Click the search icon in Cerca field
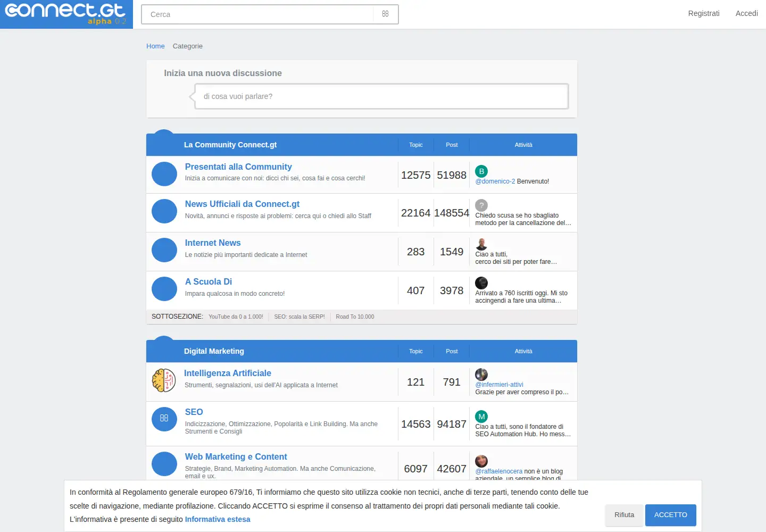Image resolution: width=766 pixels, height=532 pixels. [x=386, y=14]
